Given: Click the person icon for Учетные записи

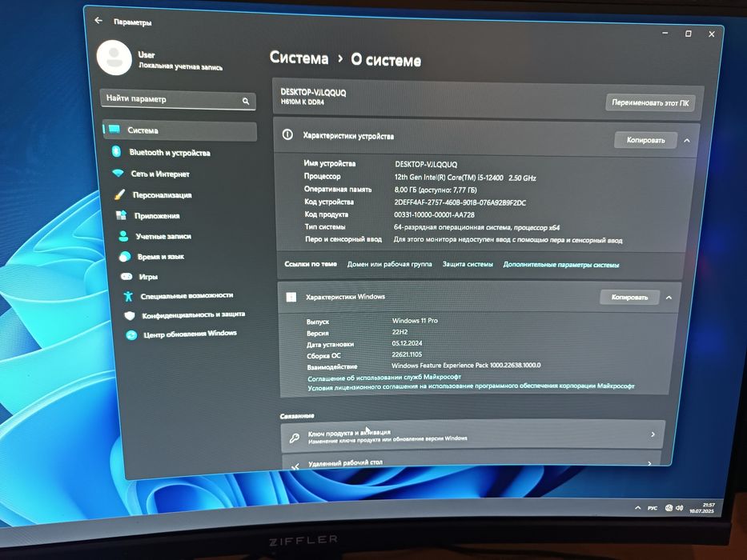Looking at the screenshot, I should (x=123, y=236).
